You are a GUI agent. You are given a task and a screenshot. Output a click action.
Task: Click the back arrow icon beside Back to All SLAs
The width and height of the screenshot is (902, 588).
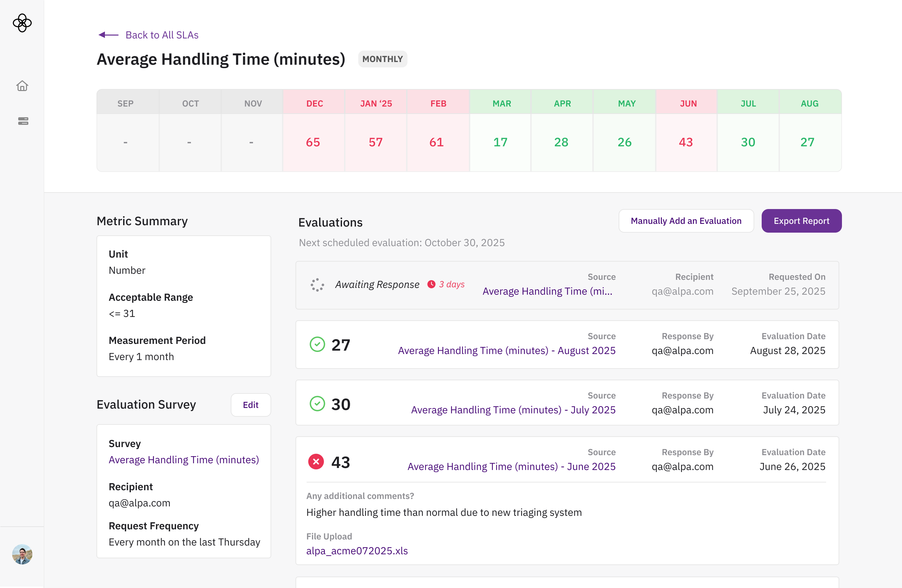(108, 35)
